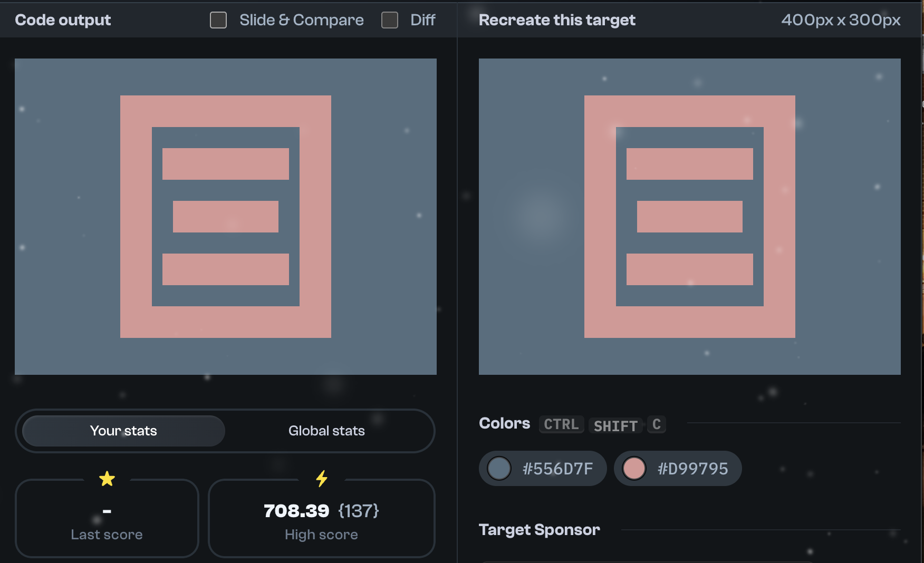Click the Slide & Compare checkbox square icon
The width and height of the screenshot is (924, 563).
click(218, 20)
